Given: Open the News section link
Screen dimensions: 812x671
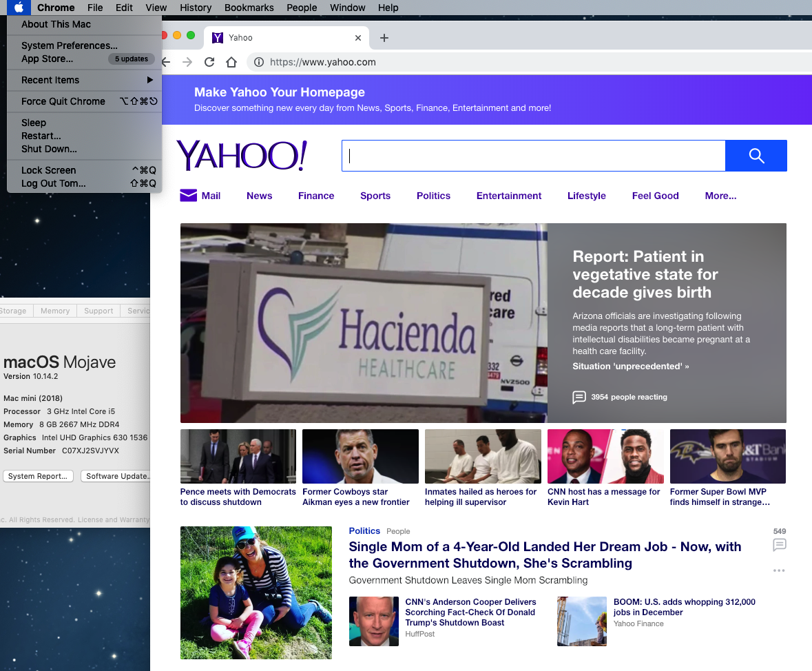Looking at the screenshot, I should click(259, 196).
